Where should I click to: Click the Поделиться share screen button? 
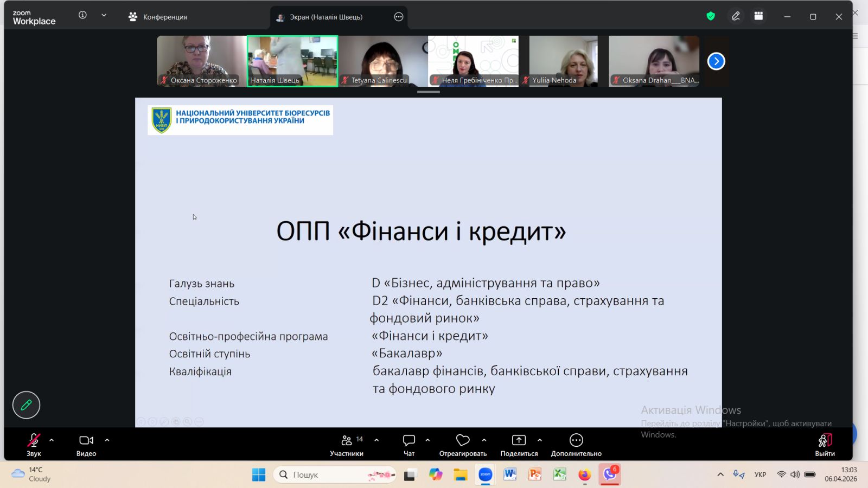point(519,445)
